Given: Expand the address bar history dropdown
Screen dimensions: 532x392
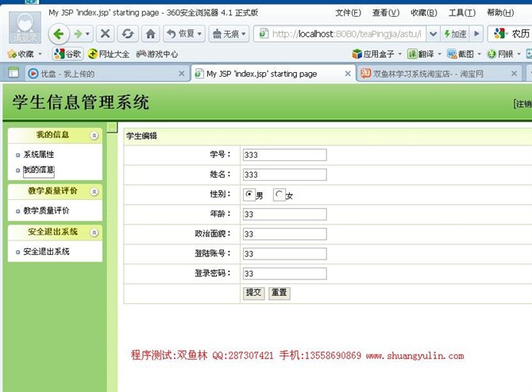Looking at the screenshot, I should coord(433,34).
